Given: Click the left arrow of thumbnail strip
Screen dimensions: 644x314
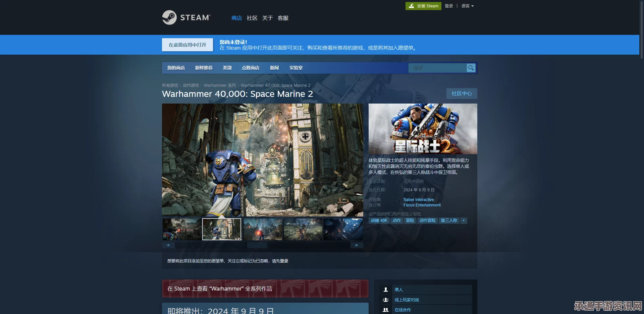Looking at the screenshot, I should click(168, 245).
